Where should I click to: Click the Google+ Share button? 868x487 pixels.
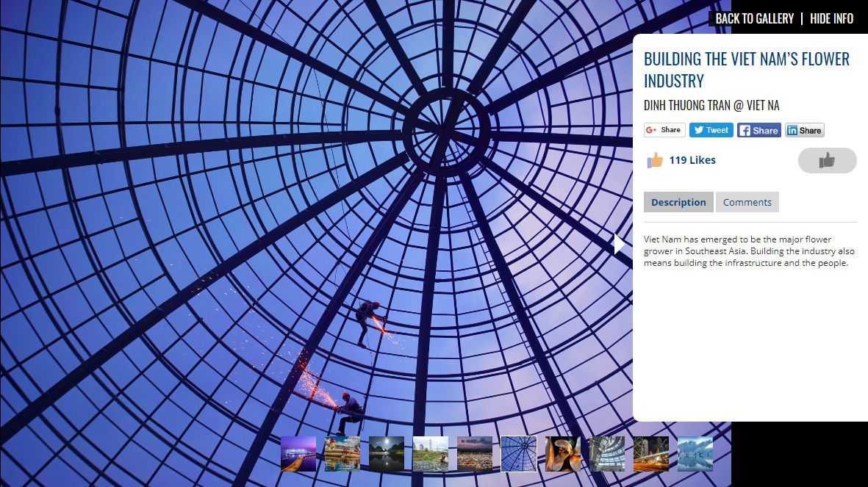click(x=664, y=130)
